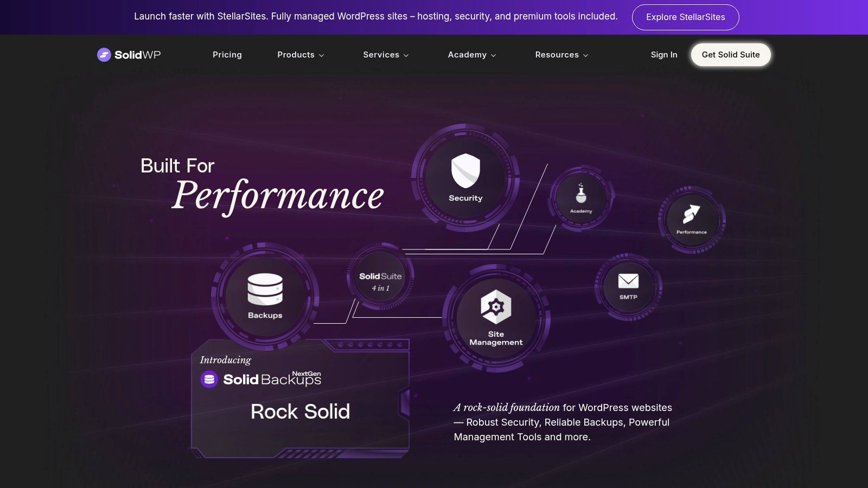Screen dimensions: 868x488
Task: Click Get Solid Suite button
Action: pyautogui.click(x=731, y=55)
